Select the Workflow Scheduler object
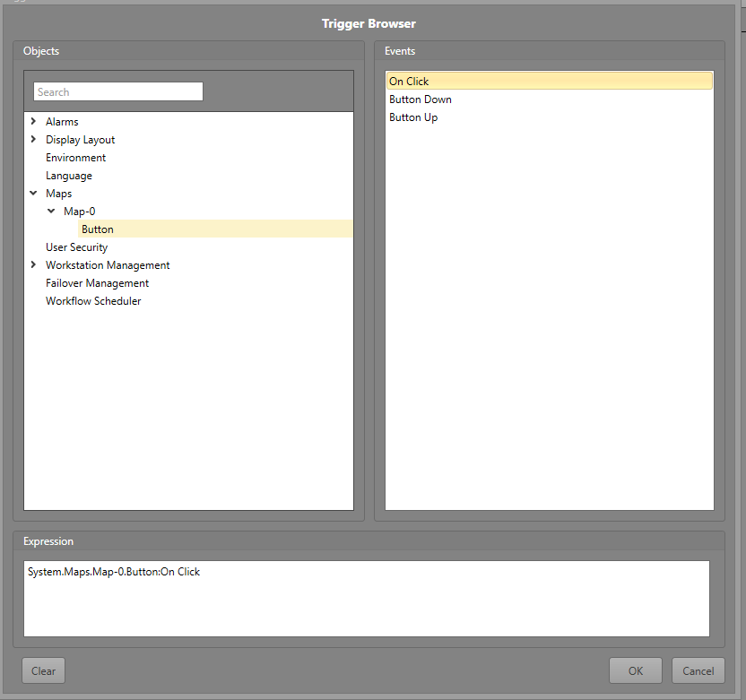This screenshot has height=700, width=746. tap(93, 301)
